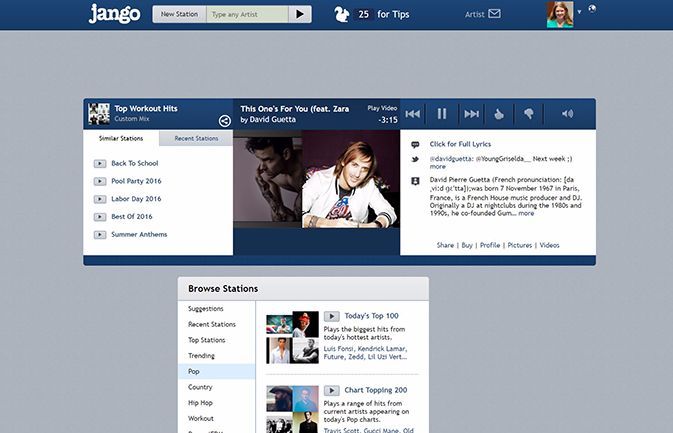Open Today's Top 100 title link

click(371, 316)
